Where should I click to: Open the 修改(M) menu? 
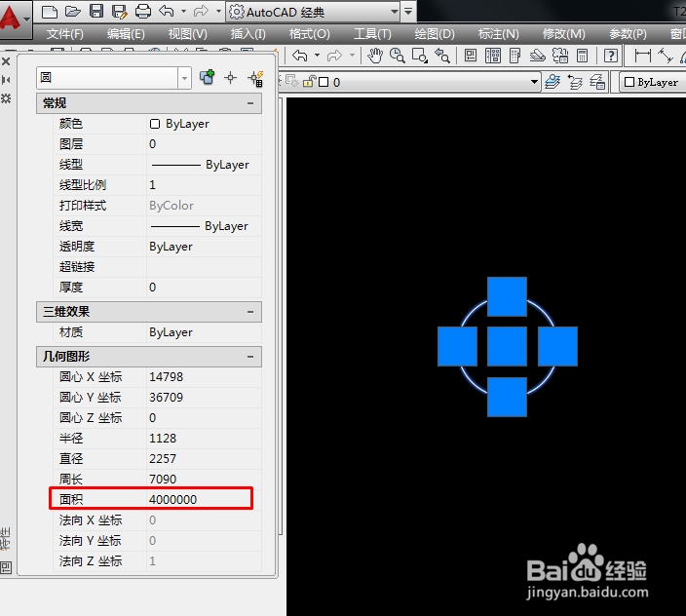[563, 34]
